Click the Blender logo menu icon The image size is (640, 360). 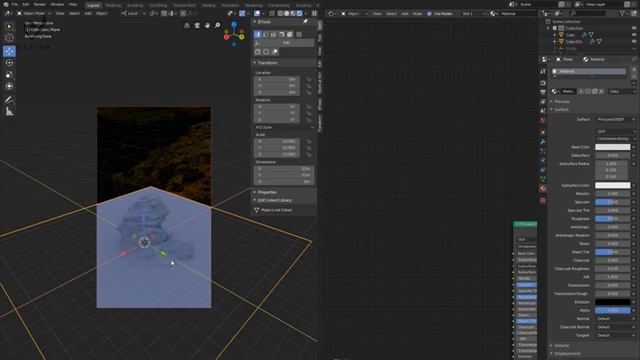coord(5,4)
